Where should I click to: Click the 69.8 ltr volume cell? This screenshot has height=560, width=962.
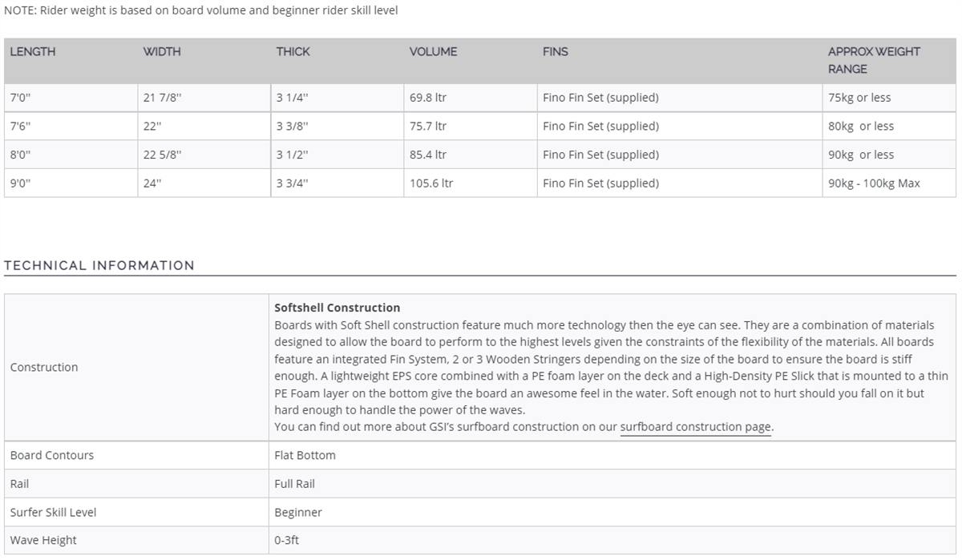[470, 98]
